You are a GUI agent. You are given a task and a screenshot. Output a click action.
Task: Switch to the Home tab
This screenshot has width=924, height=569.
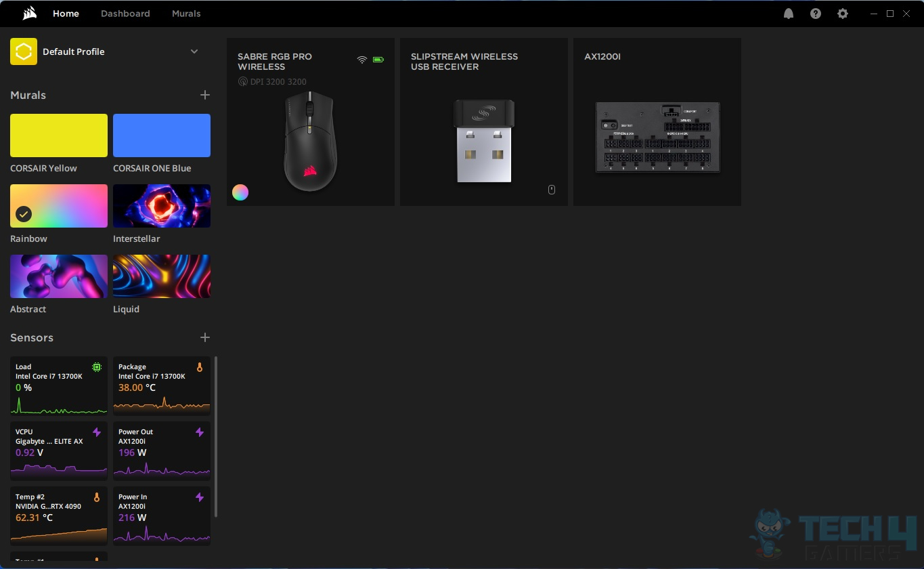66,14
